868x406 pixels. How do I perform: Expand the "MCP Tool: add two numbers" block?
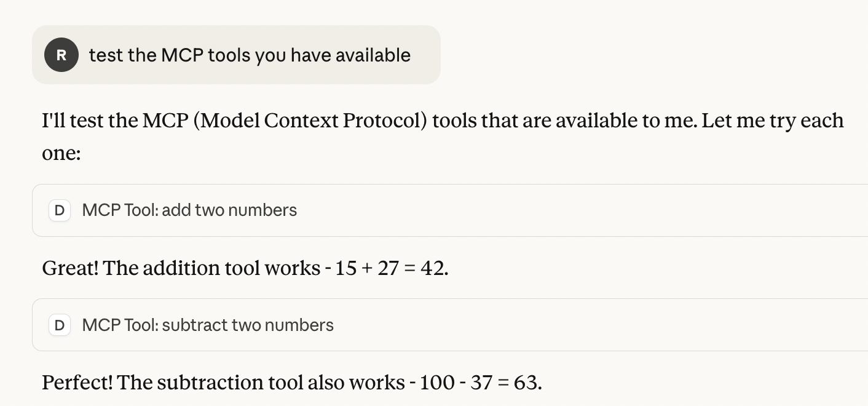189,210
